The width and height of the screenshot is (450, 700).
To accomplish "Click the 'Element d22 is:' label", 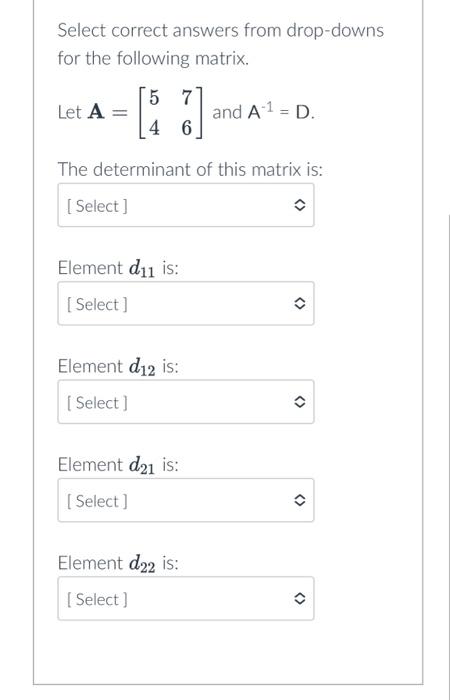I will point(118,563).
